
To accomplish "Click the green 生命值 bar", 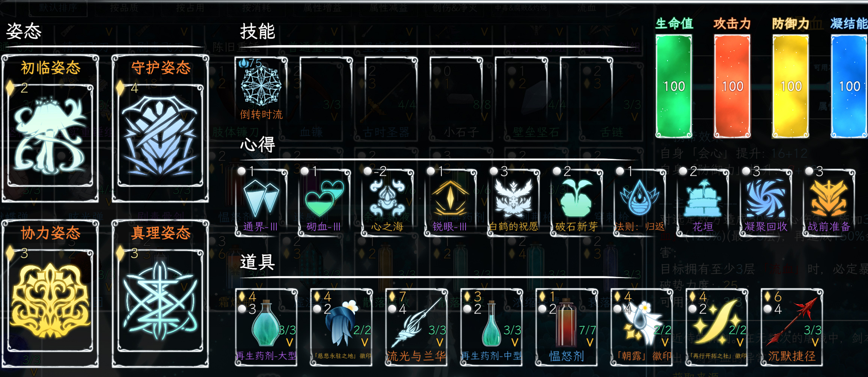I will pyautogui.click(x=674, y=86).
